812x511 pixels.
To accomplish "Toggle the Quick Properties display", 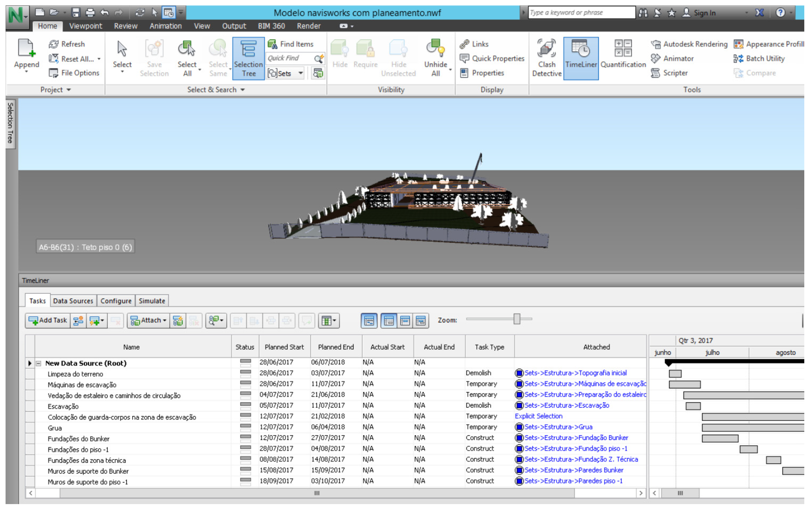I will coord(492,58).
